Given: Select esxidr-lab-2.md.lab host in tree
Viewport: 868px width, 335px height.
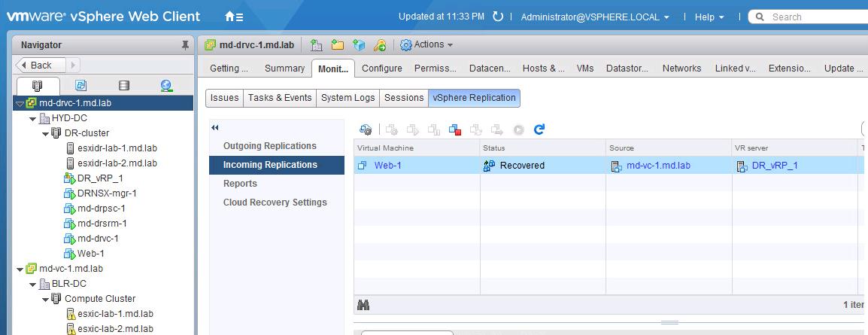Looking at the screenshot, I should point(117,163).
